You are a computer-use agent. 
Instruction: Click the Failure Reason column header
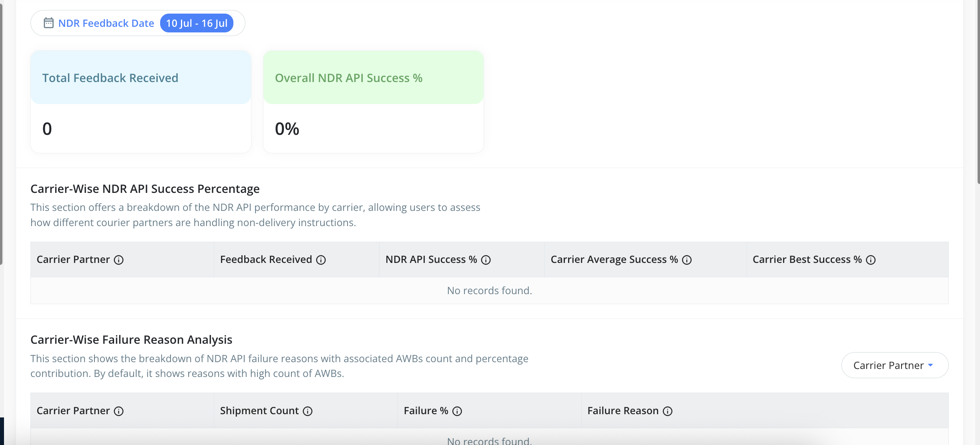click(623, 411)
